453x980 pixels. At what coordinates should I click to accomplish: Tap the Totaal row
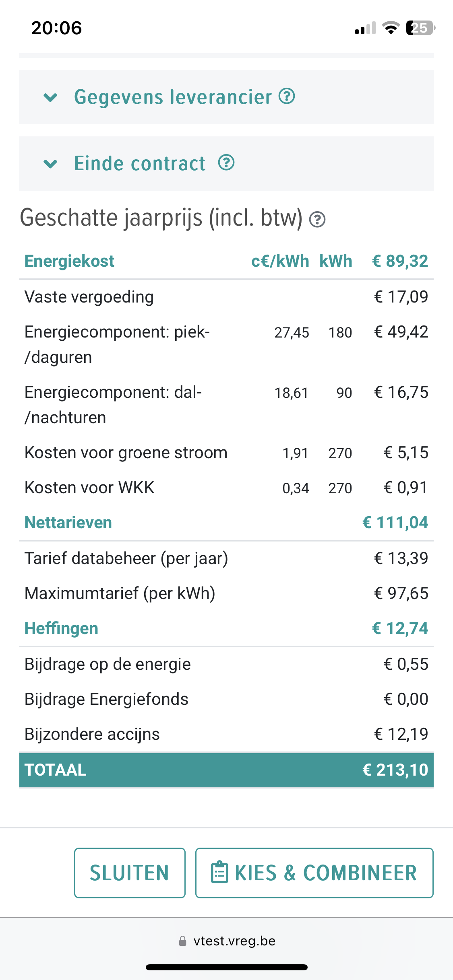coord(226,770)
